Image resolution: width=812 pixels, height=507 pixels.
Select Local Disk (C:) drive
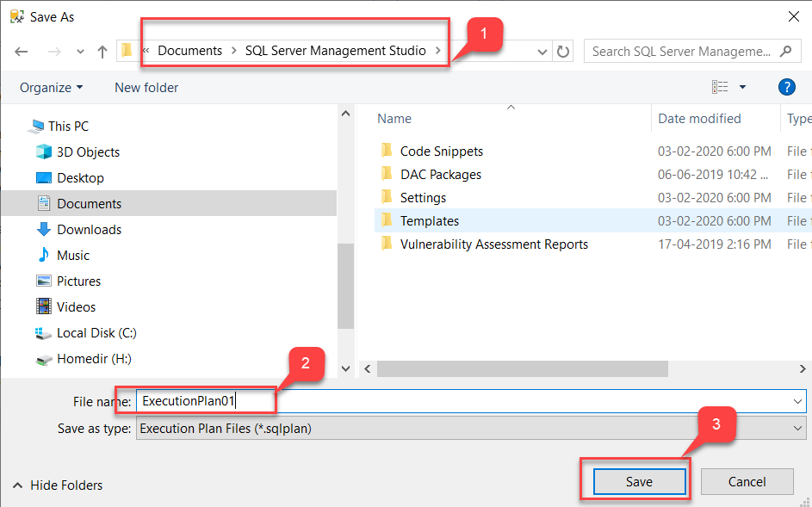point(96,333)
